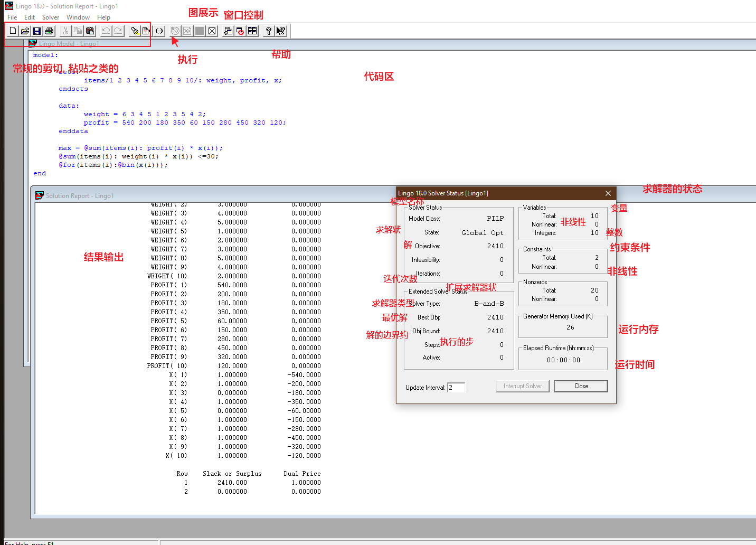Open the Window menu
The height and width of the screenshot is (545, 756).
78,17
